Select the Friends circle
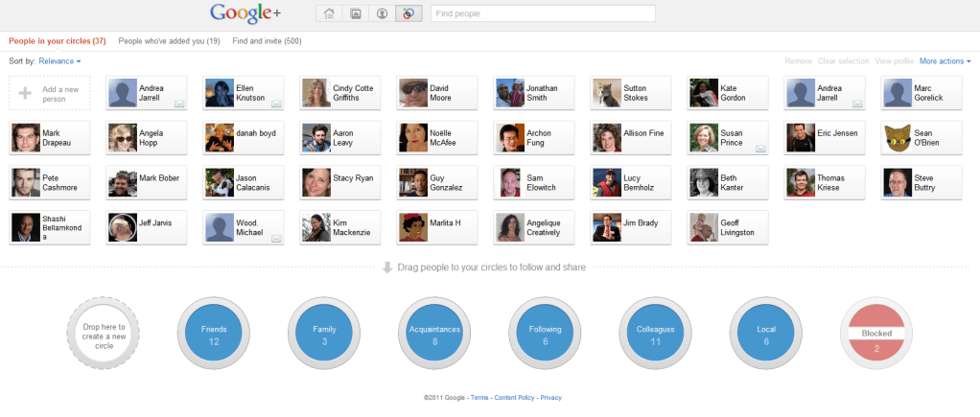This screenshot has width=980, height=417. coord(214,335)
